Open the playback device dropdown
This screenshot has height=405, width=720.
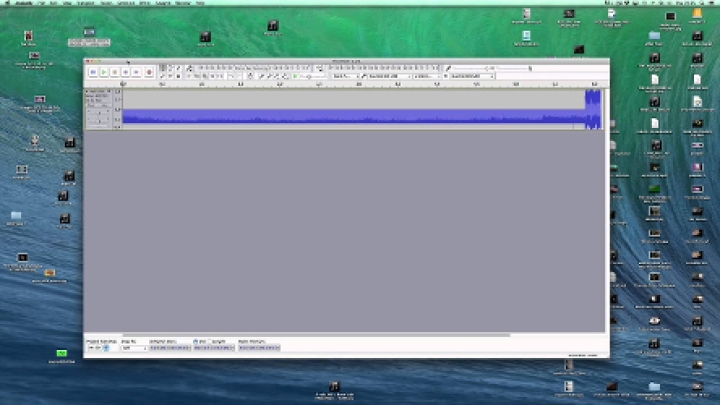click(x=472, y=76)
